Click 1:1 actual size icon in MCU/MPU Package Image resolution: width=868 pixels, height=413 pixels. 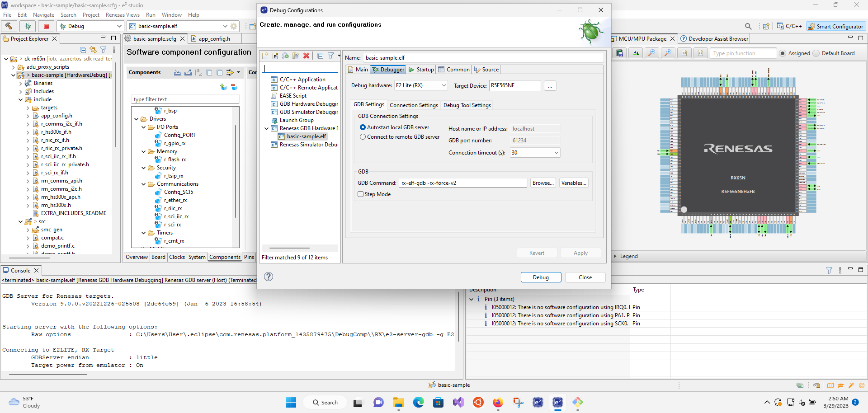click(x=684, y=53)
